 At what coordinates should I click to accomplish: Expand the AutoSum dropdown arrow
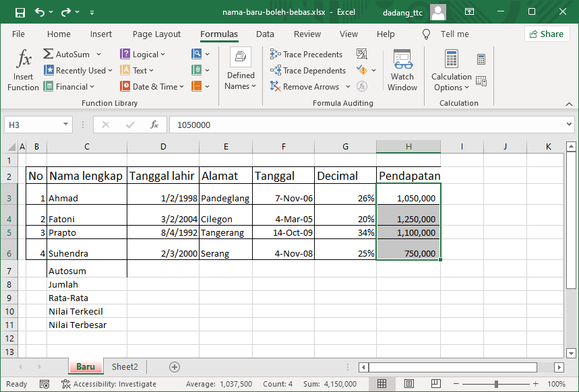point(98,55)
